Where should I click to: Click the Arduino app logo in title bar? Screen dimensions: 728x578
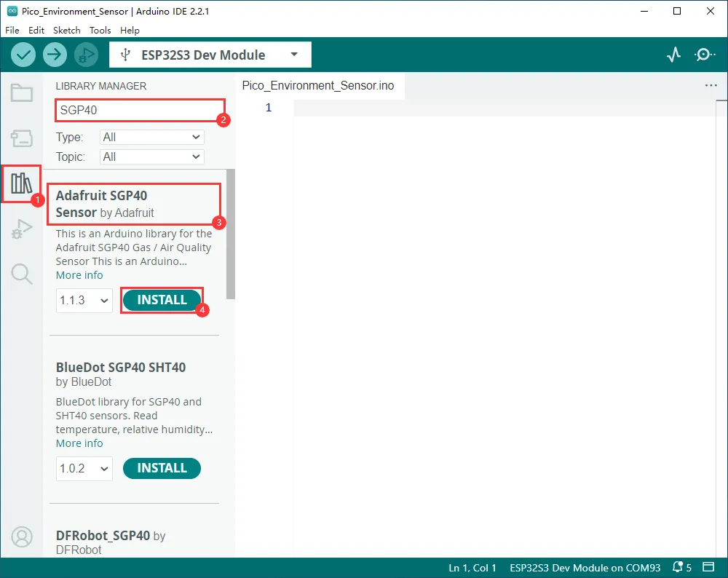click(12, 11)
